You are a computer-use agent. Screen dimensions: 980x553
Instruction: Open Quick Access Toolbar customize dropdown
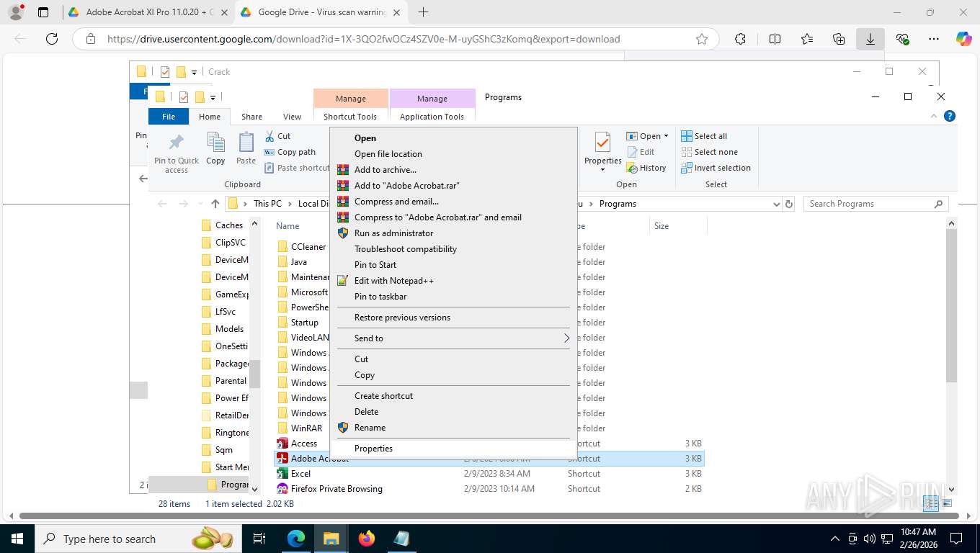coord(213,97)
